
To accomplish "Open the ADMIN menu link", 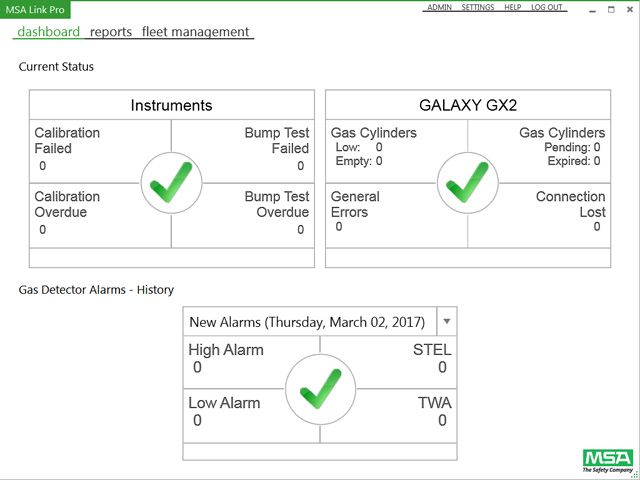I will (x=439, y=7).
